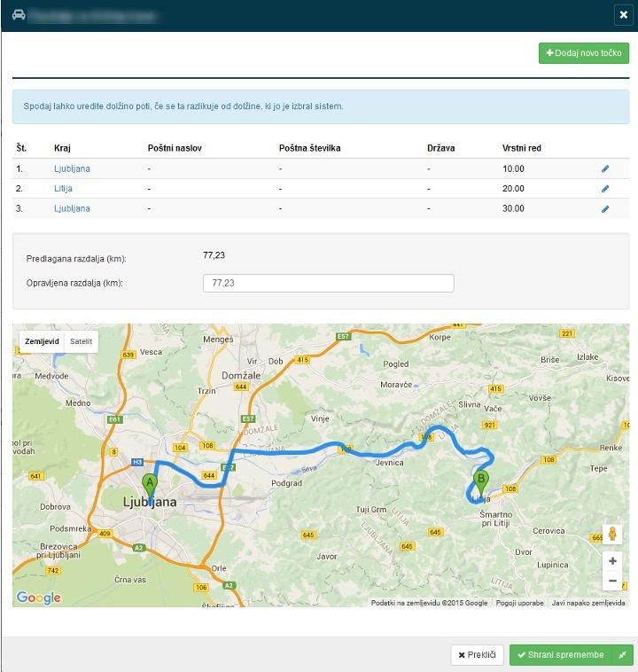
Task: Click the Predlagana razdalja value 77,23
Action: (214, 255)
